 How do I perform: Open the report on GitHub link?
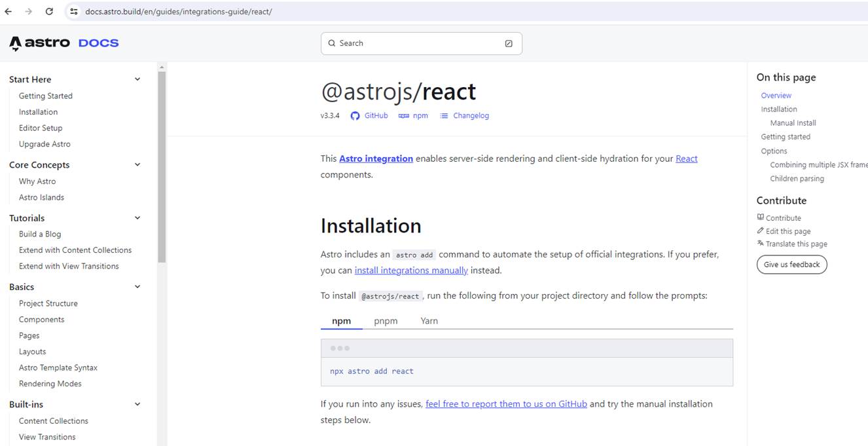coord(506,404)
